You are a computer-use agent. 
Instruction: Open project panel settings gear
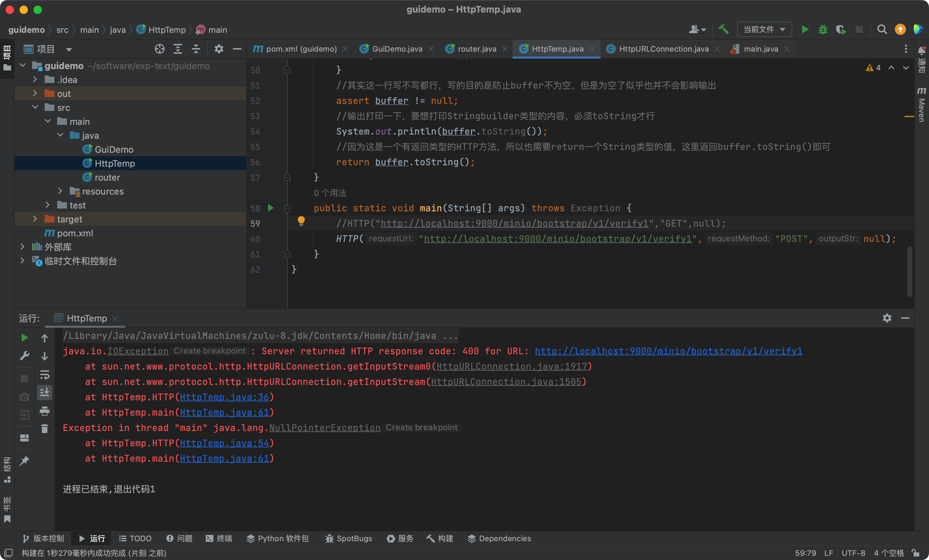(219, 49)
